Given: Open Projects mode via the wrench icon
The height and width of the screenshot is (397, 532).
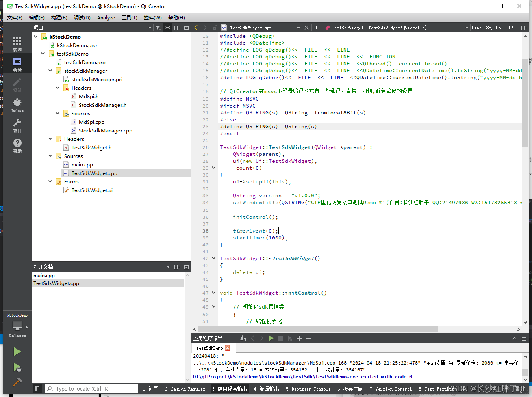Looking at the screenshot, I should (17, 125).
